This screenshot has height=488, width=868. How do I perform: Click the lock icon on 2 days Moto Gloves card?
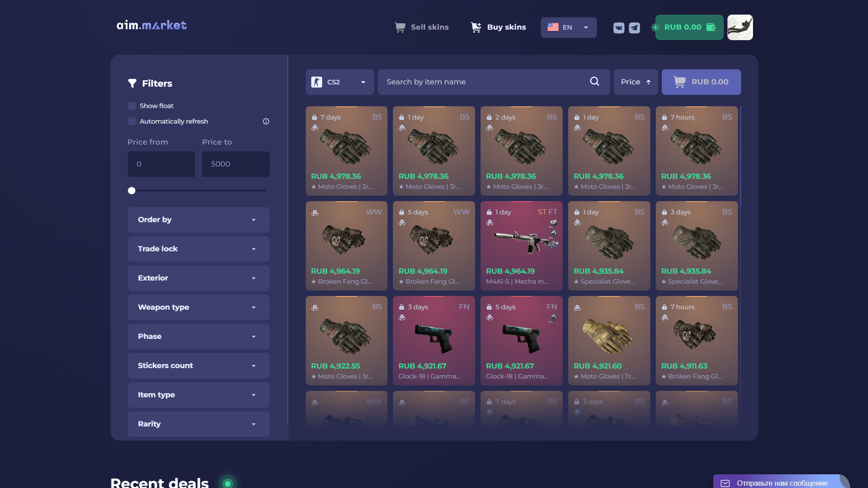[489, 117]
